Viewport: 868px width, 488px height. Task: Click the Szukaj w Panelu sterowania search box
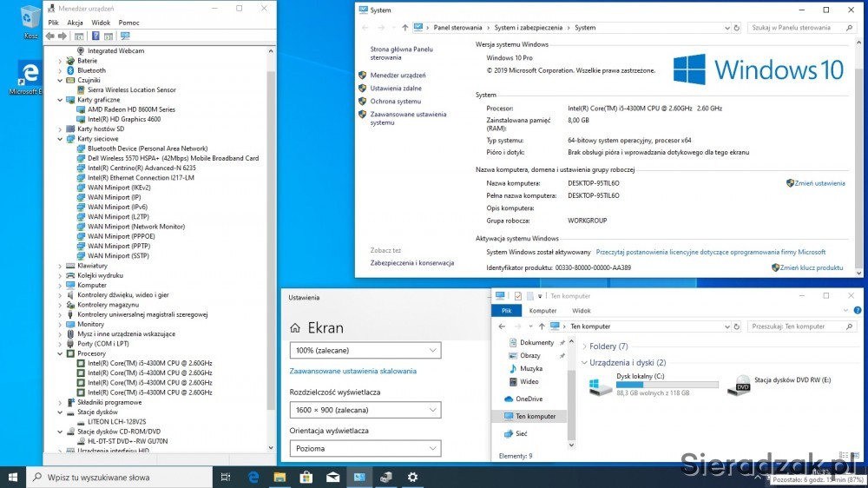click(801, 28)
